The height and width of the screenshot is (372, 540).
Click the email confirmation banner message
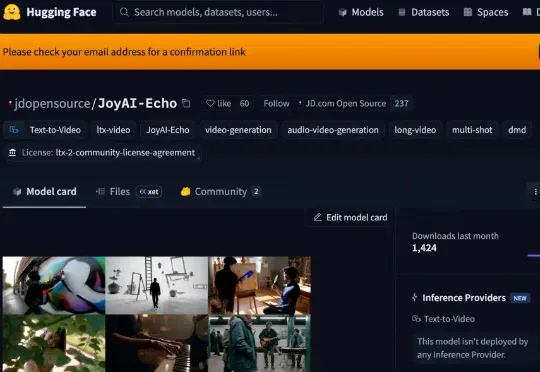coord(124,52)
